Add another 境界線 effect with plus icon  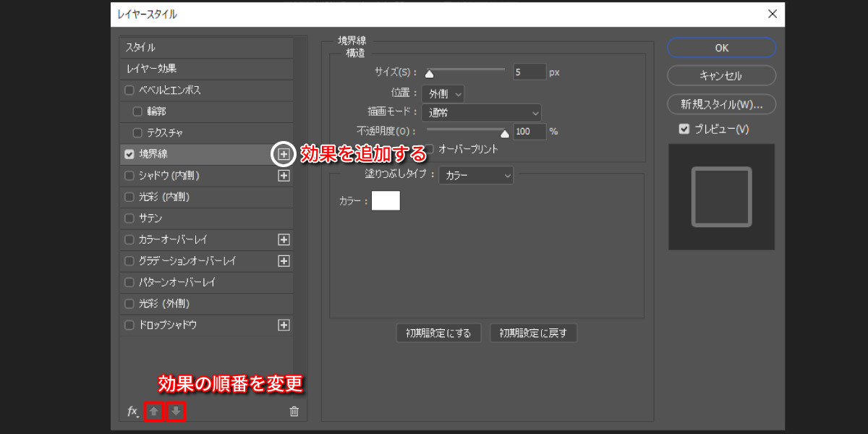[284, 154]
